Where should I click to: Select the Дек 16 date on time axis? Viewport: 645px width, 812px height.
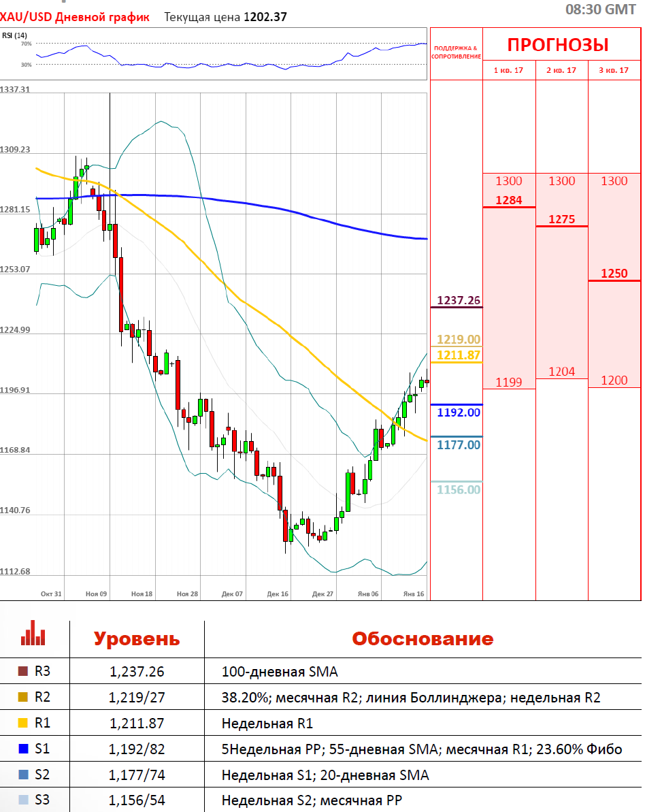click(x=278, y=594)
